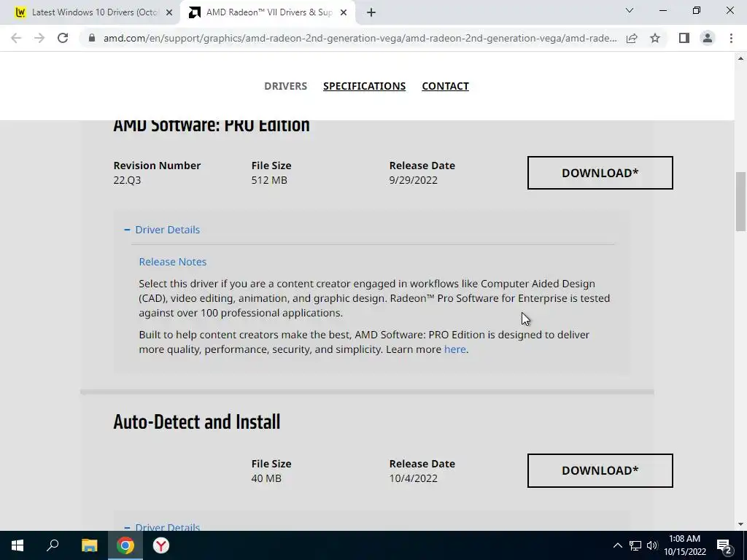This screenshot has height=560, width=747.
Task: Bookmark this page with the star icon
Action: pos(655,38)
